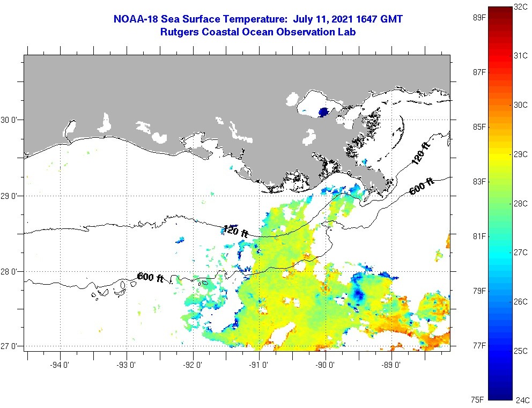This screenshot has width=532, height=408.
Task: Click the 75F Fahrenheit scale label
Action: [x=477, y=400]
